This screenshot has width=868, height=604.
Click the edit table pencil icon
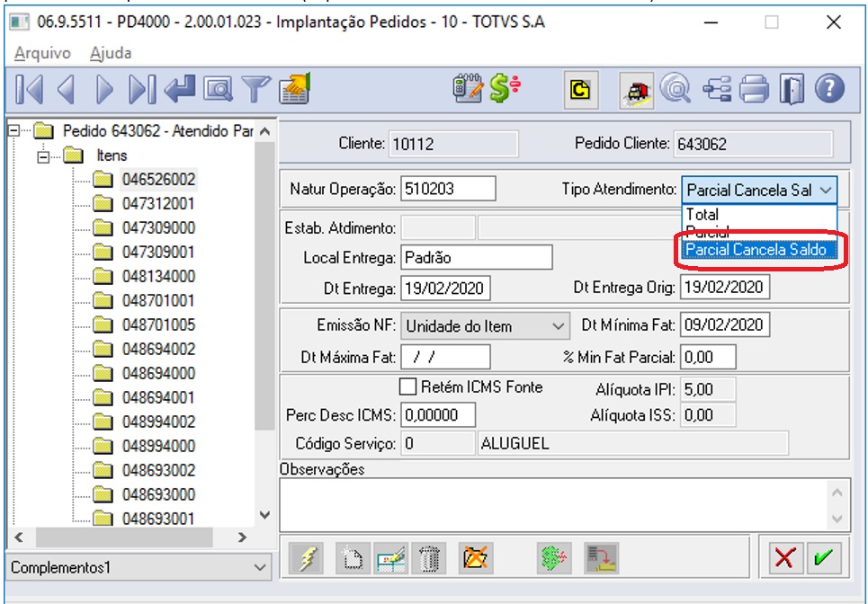(x=391, y=558)
